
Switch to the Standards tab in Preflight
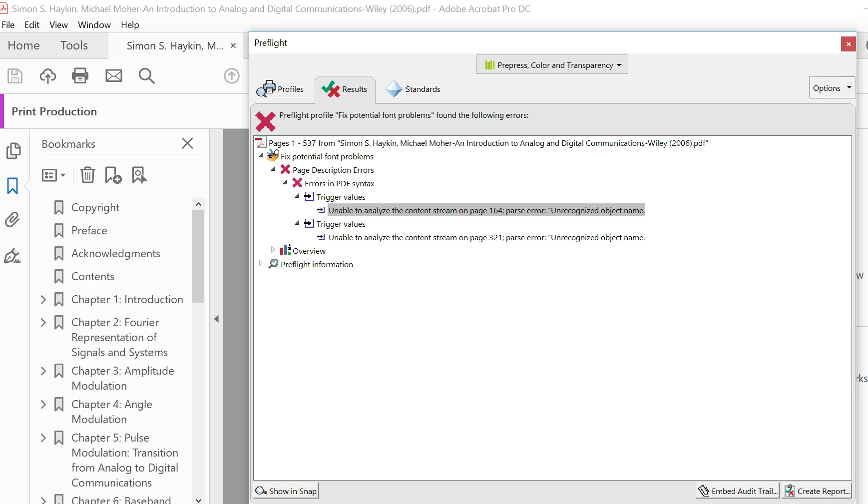pos(413,89)
